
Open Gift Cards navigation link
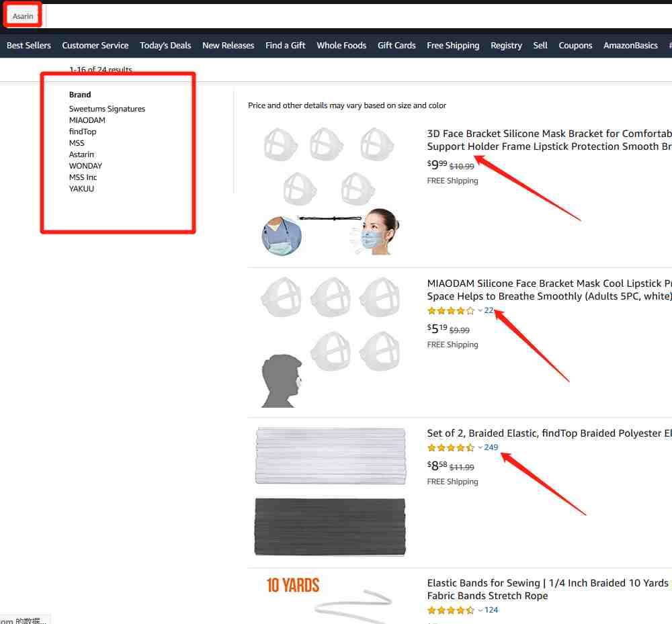pos(396,46)
